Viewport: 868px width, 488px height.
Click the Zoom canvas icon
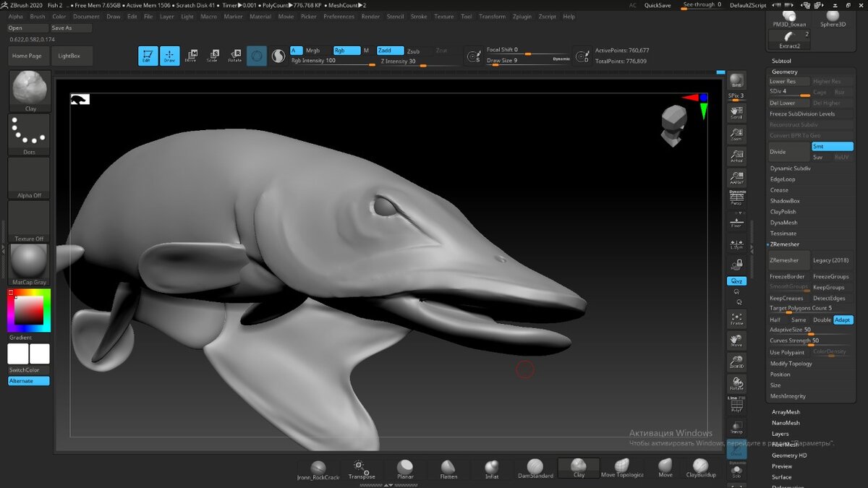click(x=736, y=134)
